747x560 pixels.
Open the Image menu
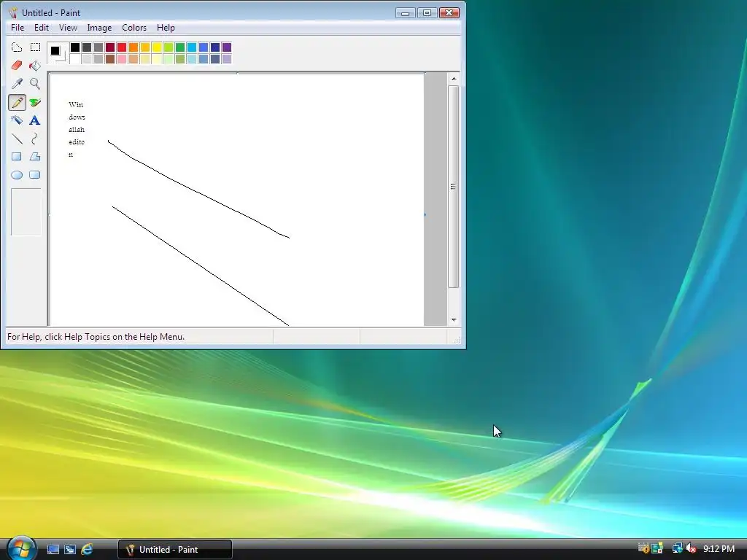99,28
